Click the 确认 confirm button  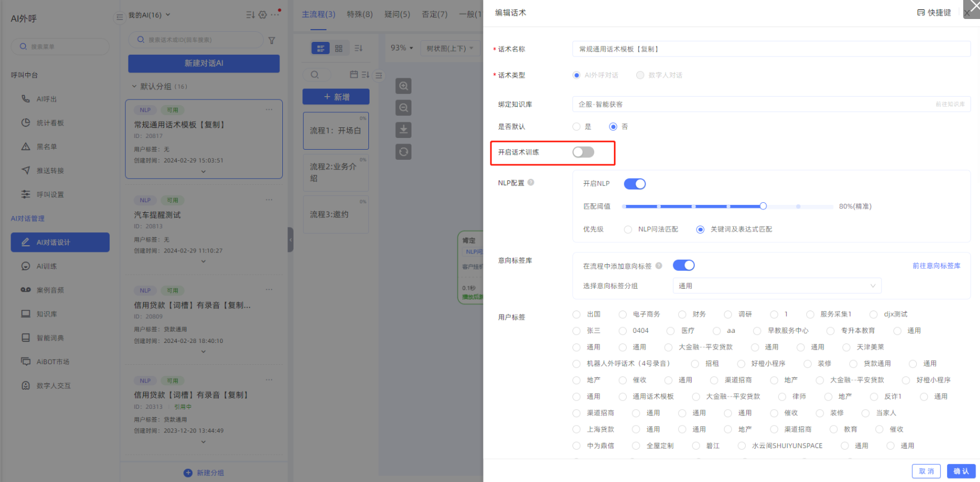(960, 471)
